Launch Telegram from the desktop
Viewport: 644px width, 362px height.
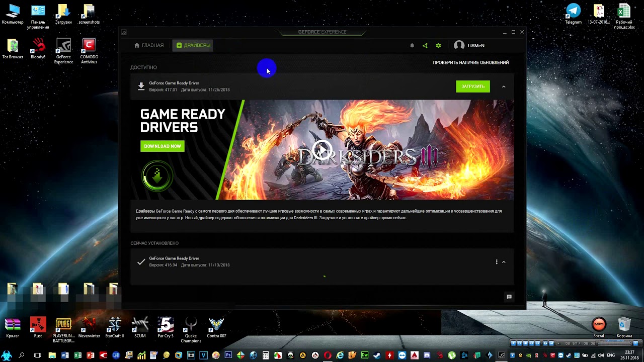point(573,14)
